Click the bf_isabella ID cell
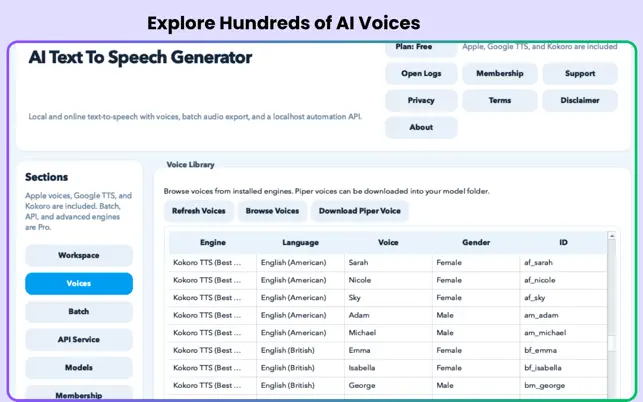 [x=563, y=368]
